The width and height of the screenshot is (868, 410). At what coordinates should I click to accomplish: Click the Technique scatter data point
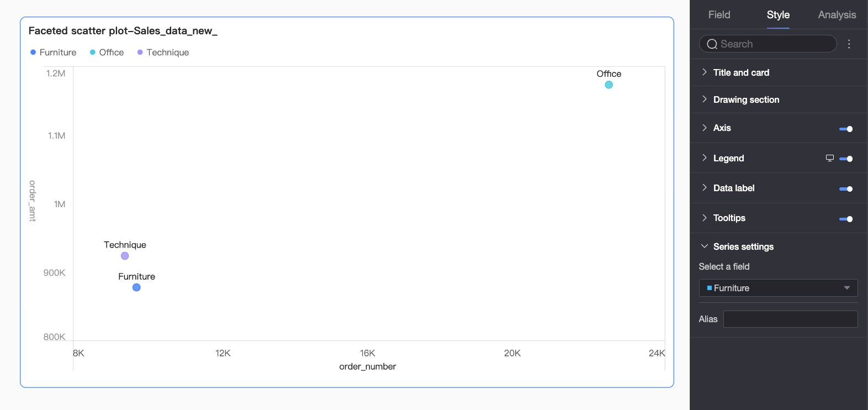click(125, 256)
